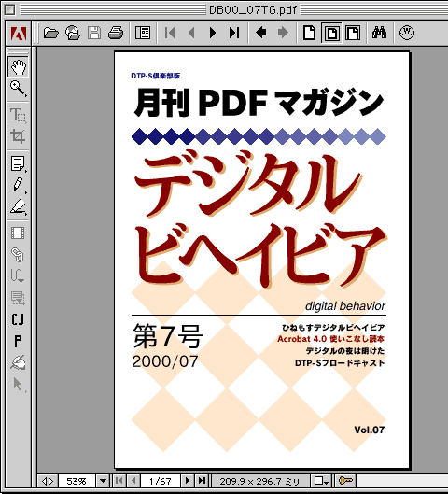Choose the Notes annotation tool
Image resolution: width=448 pixels, height=494 pixels.
(x=18, y=163)
